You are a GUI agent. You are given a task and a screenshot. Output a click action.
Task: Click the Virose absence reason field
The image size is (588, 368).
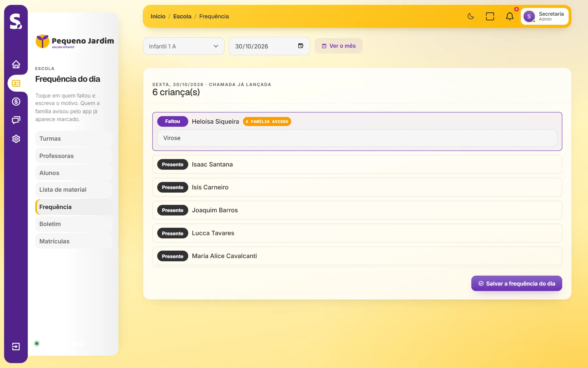(x=357, y=138)
